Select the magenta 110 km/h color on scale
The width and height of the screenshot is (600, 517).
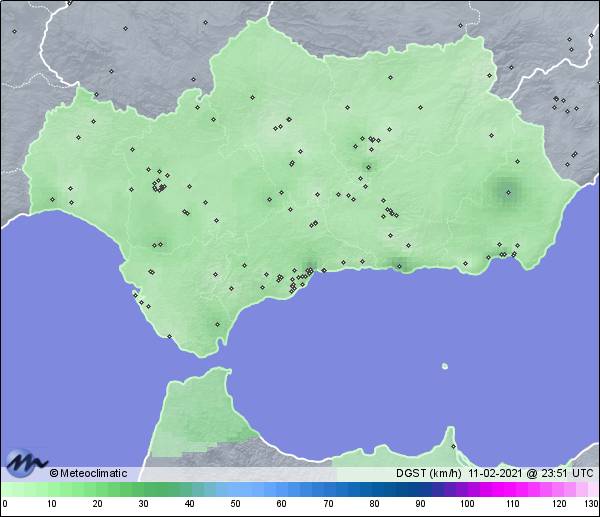(x=513, y=489)
